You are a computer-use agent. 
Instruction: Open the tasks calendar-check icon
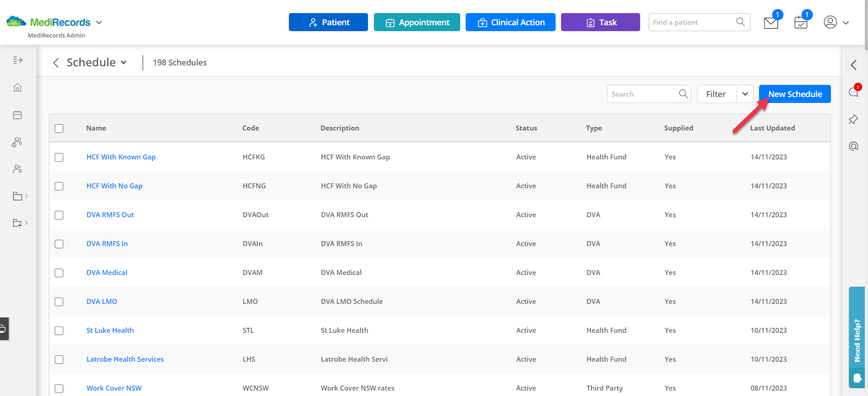[x=801, y=23]
